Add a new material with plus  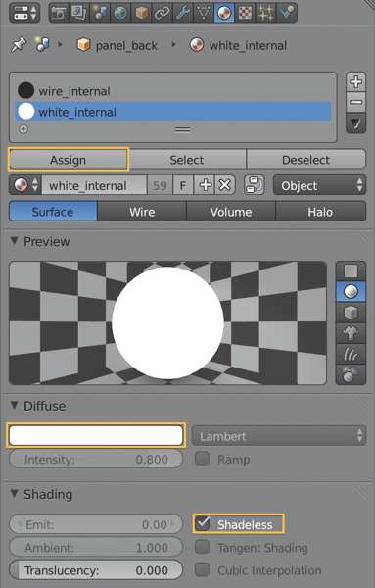tap(205, 185)
